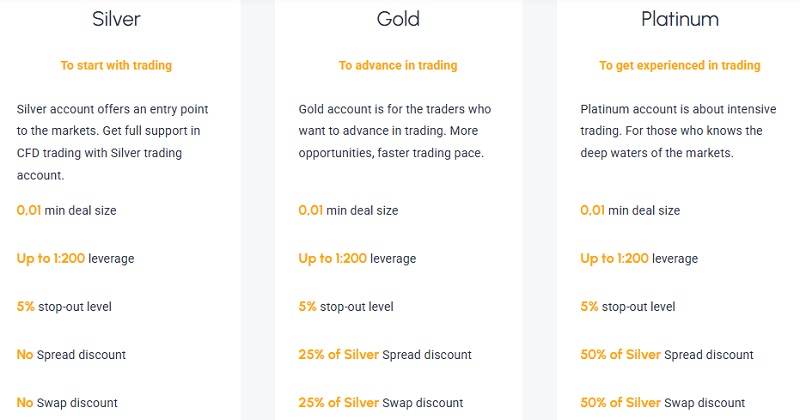Click Silver's 'No Swap discount' line

pos(67,403)
